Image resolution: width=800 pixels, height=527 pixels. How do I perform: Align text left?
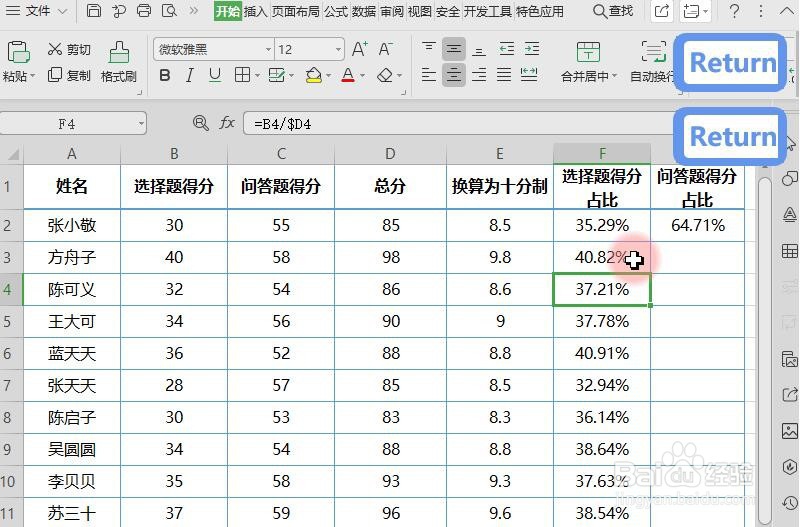click(x=429, y=76)
